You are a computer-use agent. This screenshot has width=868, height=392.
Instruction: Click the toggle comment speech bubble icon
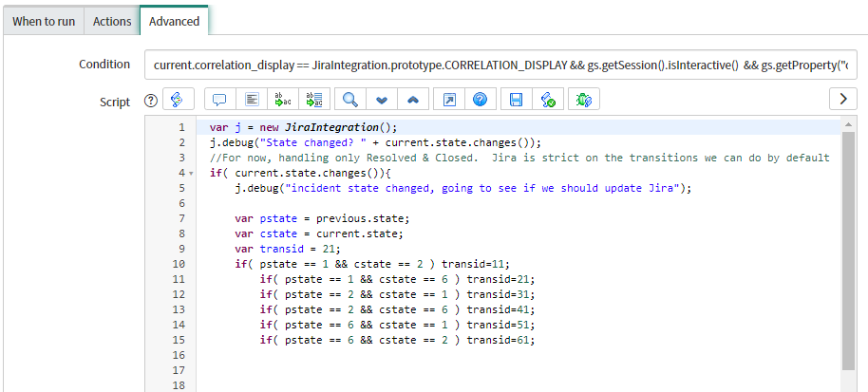(x=220, y=100)
